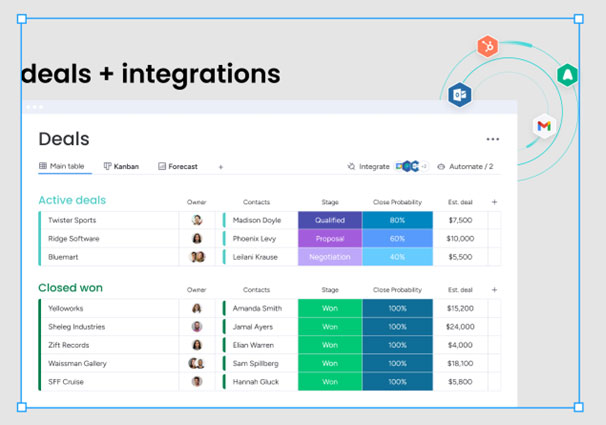Image resolution: width=606 pixels, height=425 pixels.
Task: Add a new view with the plus tab
Action: [221, 167]
